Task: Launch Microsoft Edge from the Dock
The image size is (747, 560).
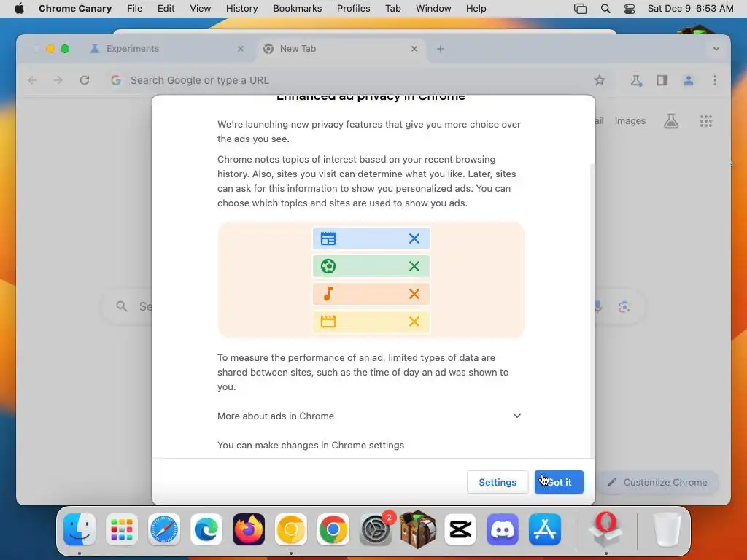Action: click(x=206, y=529)
